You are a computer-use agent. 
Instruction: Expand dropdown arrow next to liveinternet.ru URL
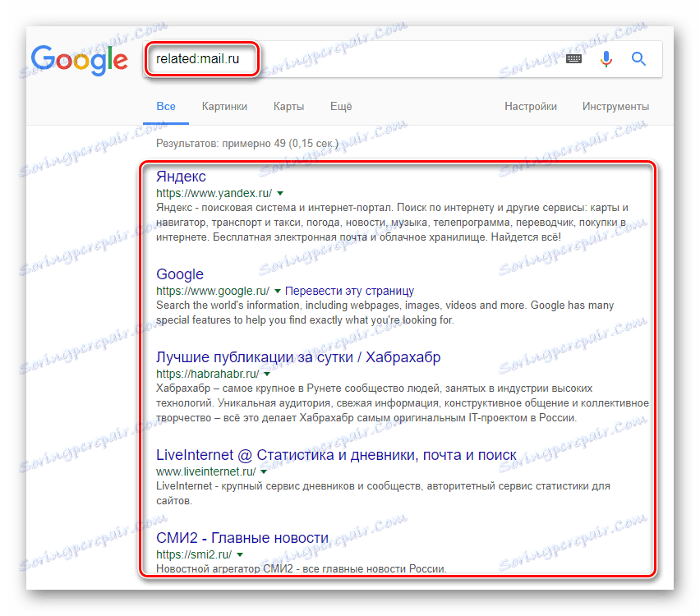pyautogui.click(x=264, y=471)
